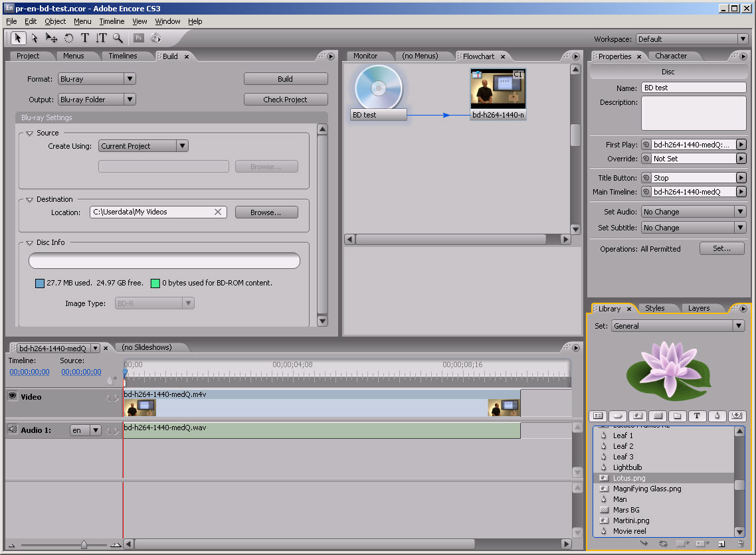Select the Direct Select tool
Screen dimensions: 756x555
[35, 38]
